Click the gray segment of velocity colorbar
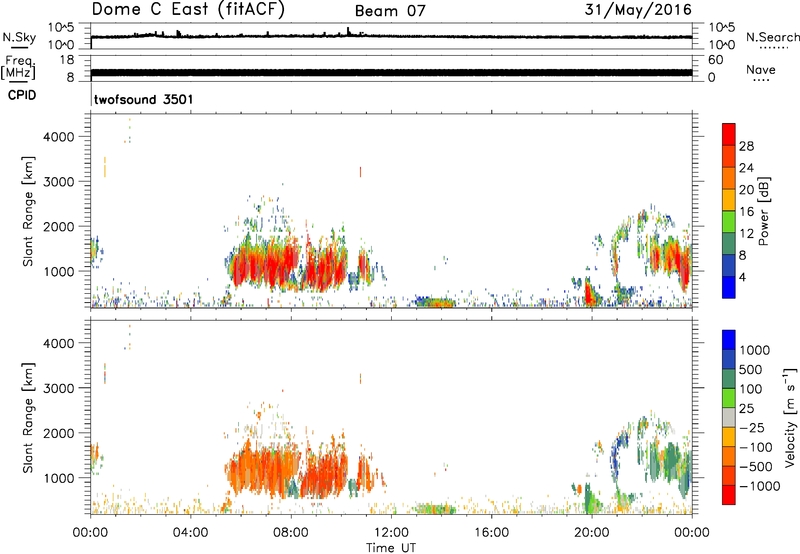Image resolution: width=800 pixels, height=554 pixels. pyautogui.click(x=729, y=417)
